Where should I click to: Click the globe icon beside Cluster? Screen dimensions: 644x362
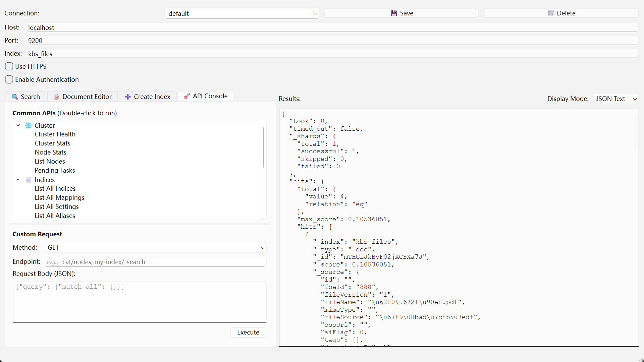(x=29, y=125)
